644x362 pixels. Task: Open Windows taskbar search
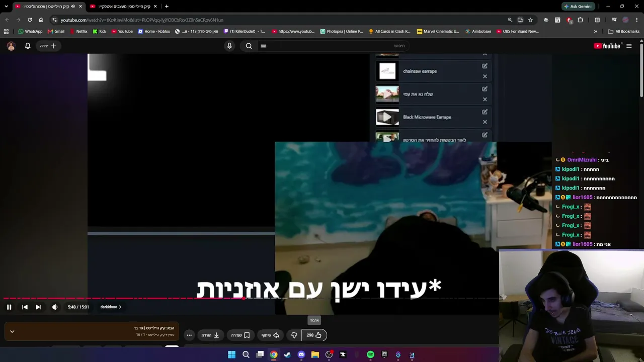246,355
